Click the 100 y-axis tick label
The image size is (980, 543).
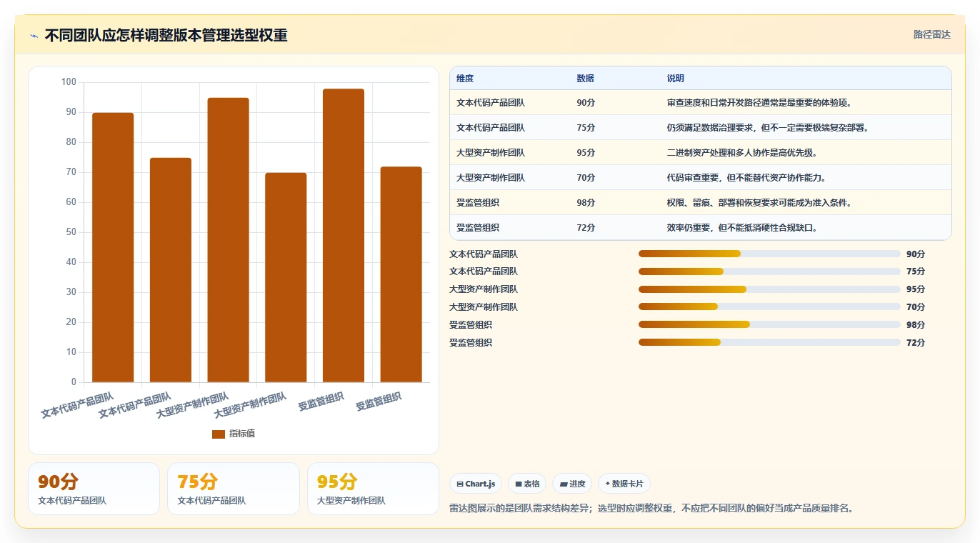[x=69, y=82]
